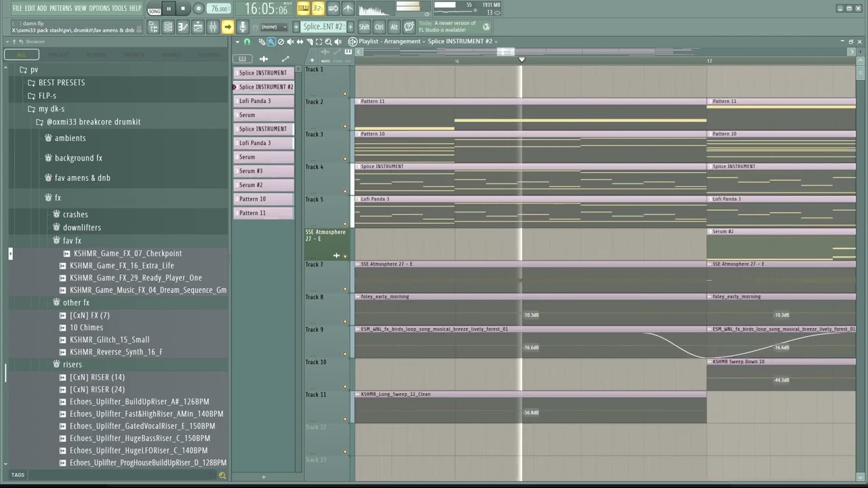The image size is (868, 488).
Task: Click the yellow arrow toolbar icon
Action: [x=228, y=27]
